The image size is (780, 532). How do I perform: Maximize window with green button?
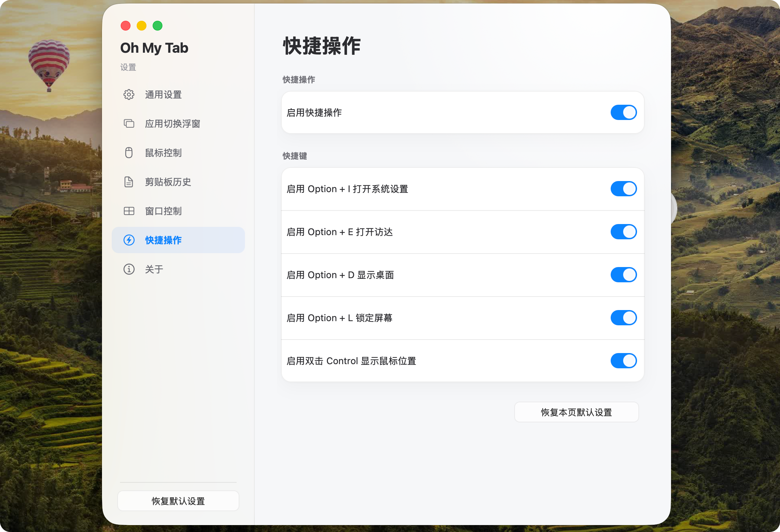[158, 26]
